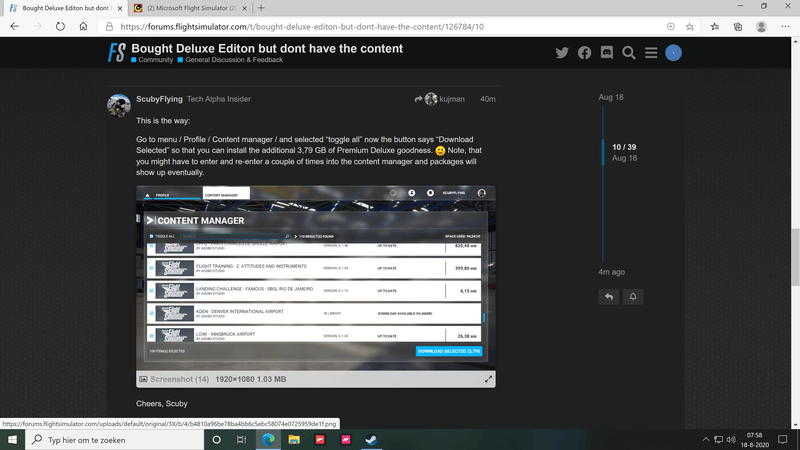View ScubyFlying's profile avatar

pos(118,106)
